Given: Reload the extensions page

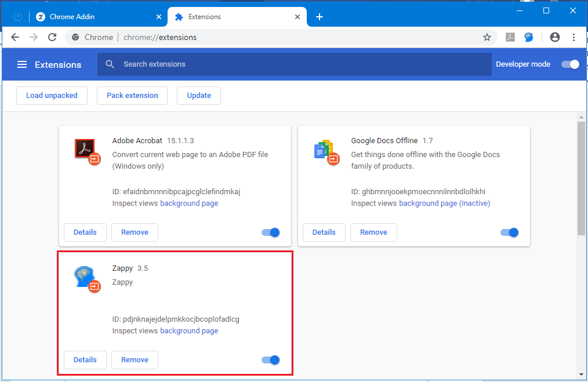Looking at the screenshot, I should [52, 37].
